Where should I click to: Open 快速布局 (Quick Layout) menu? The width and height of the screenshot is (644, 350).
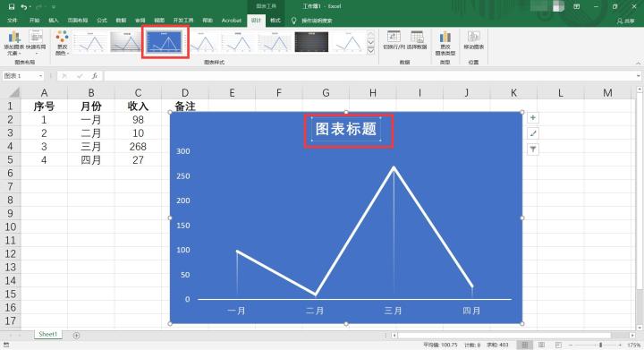[36, 43]
